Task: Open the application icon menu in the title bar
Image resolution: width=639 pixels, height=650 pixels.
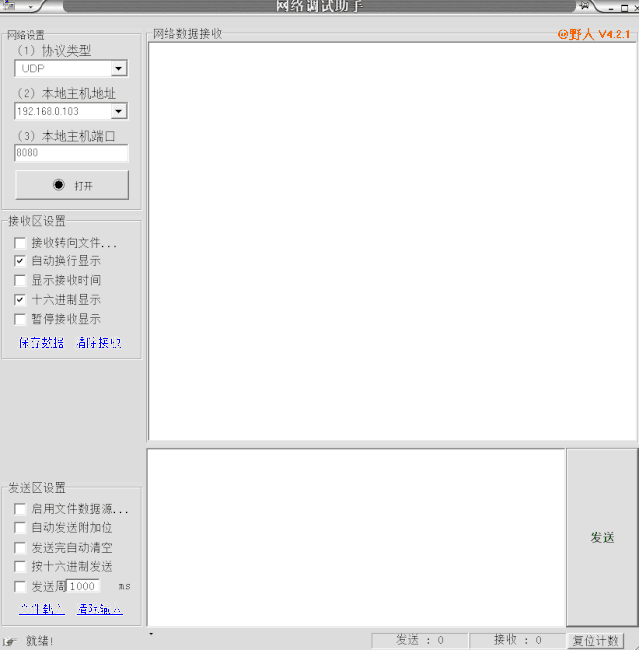Action: tap(9, 5)
